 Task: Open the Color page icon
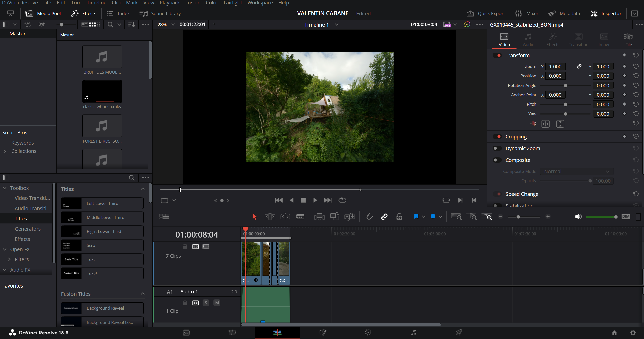click(x=368, y=332)
